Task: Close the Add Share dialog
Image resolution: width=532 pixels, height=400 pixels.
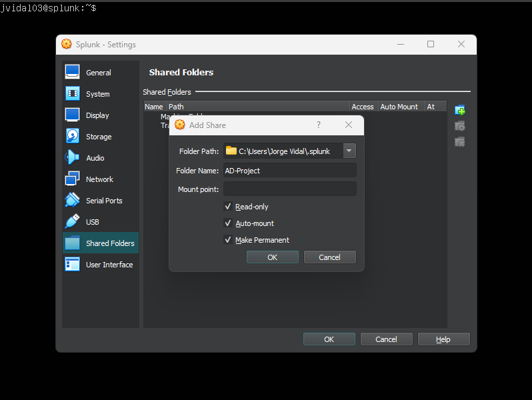Action: click(x=349, y=125)
